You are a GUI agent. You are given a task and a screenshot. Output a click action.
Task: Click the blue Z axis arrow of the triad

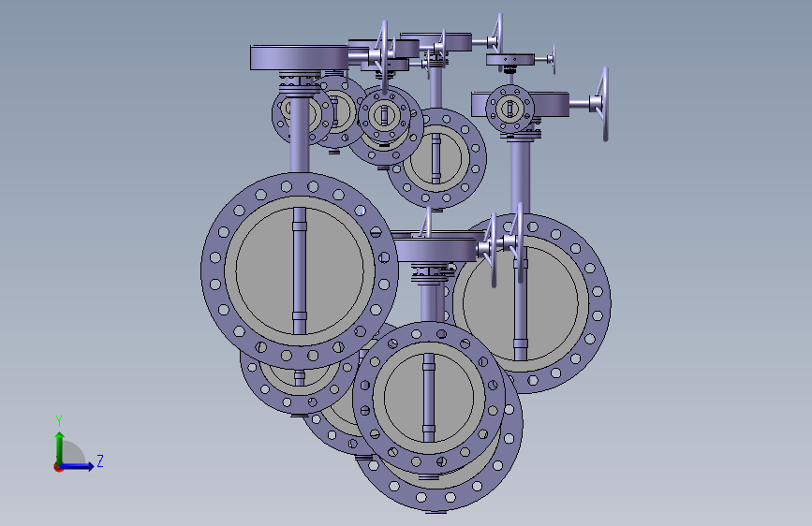point(78,466)
